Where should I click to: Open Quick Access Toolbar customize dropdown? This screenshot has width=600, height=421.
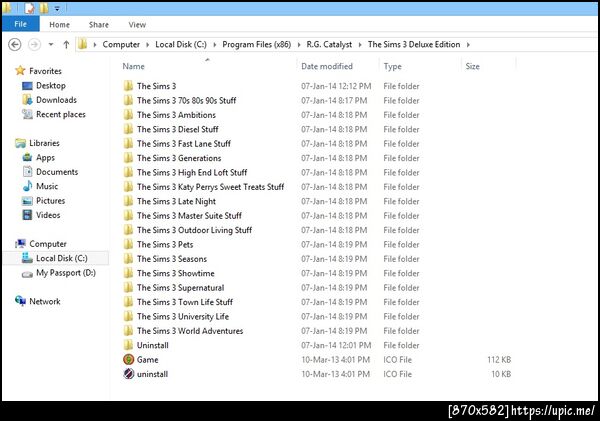point(57,8)
